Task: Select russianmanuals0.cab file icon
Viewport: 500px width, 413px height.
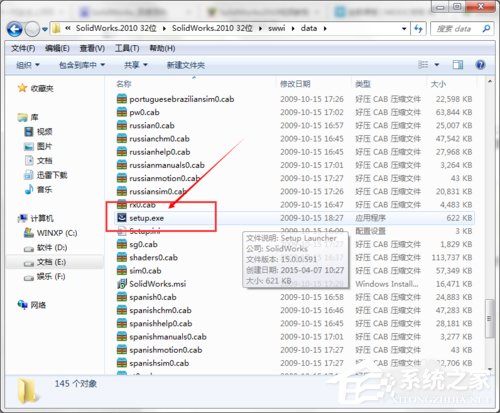Action: click(x=122, y=165)
